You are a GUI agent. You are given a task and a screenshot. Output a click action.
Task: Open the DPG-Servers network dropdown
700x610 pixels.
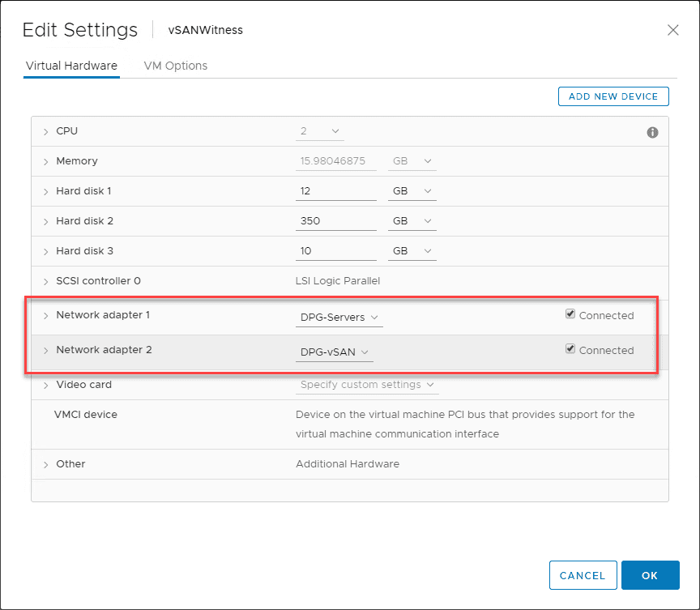(339, 317)
